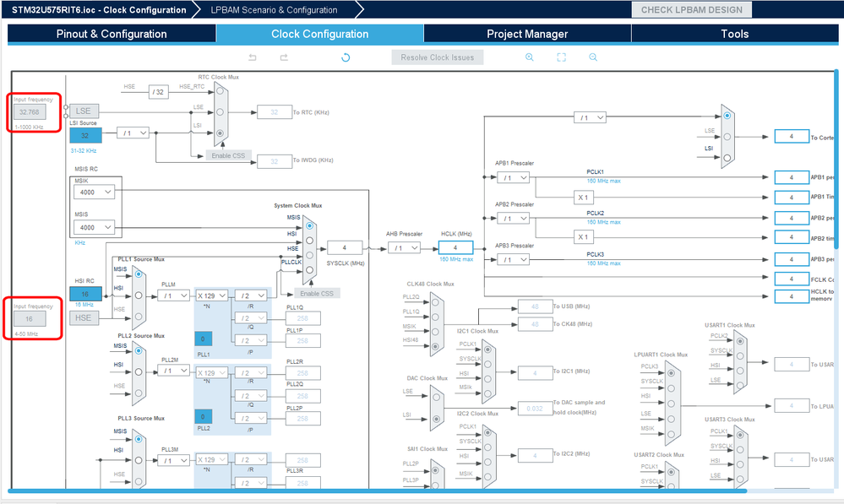Click the undo arrow icon in toolbar

pyautogui.click(x=253, y=57)
